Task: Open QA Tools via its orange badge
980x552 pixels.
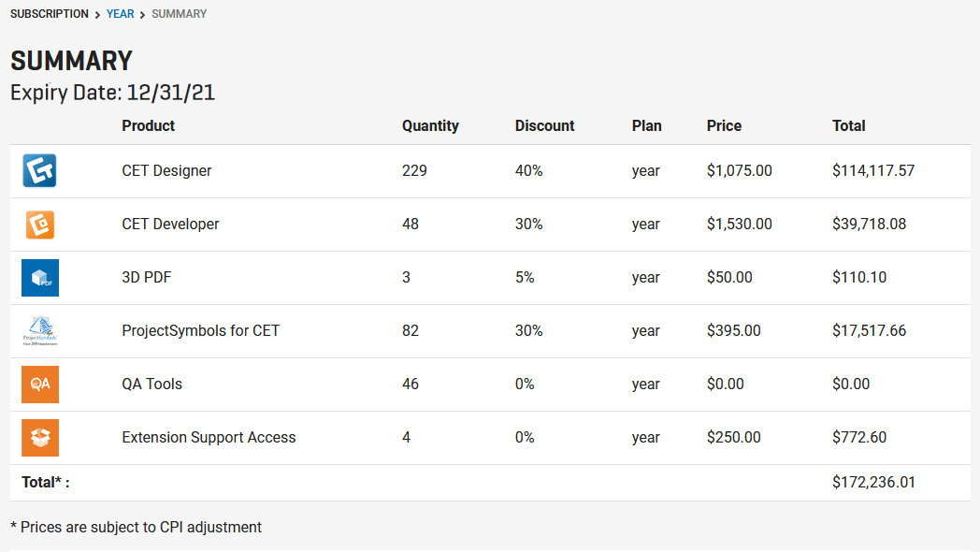Action: coord(39,384)
